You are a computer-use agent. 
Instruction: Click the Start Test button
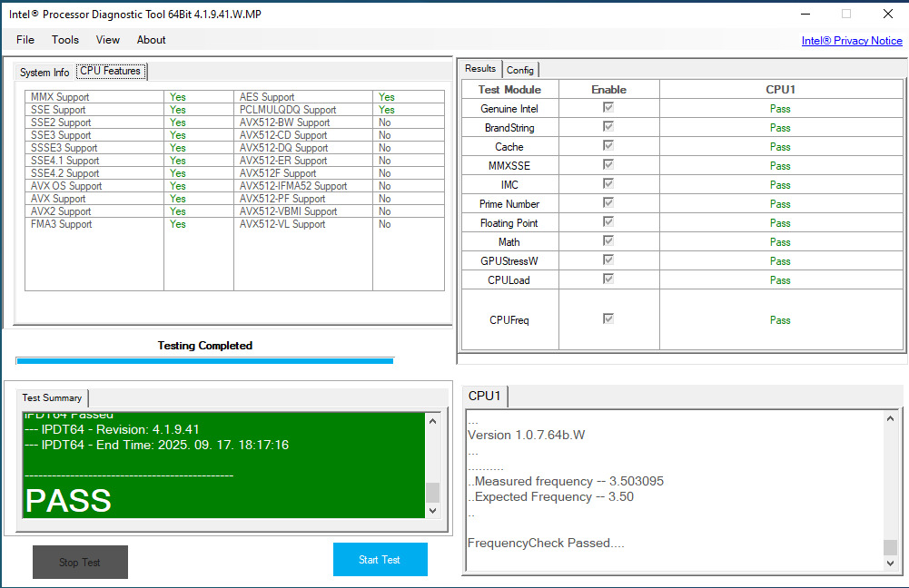pos(380,560)
